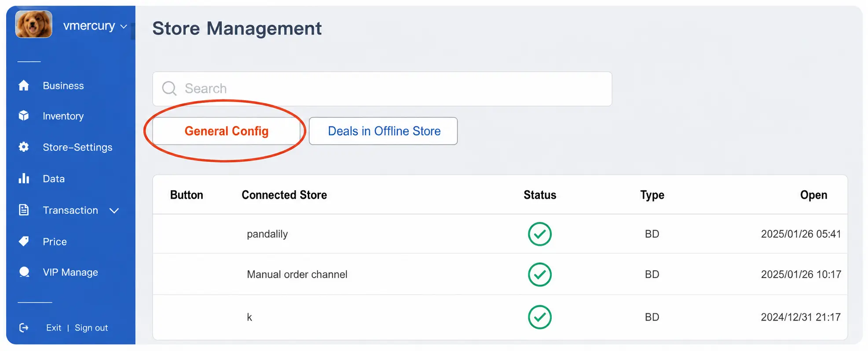Click the Transaction document icon

[x=24, y=210]
